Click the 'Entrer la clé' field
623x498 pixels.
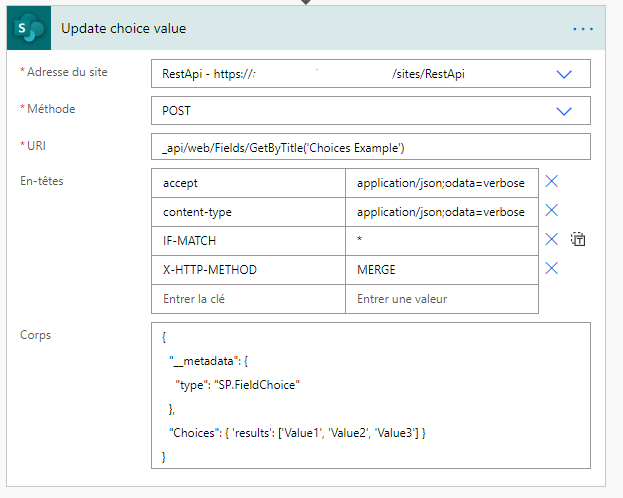[x=248, y=299]
